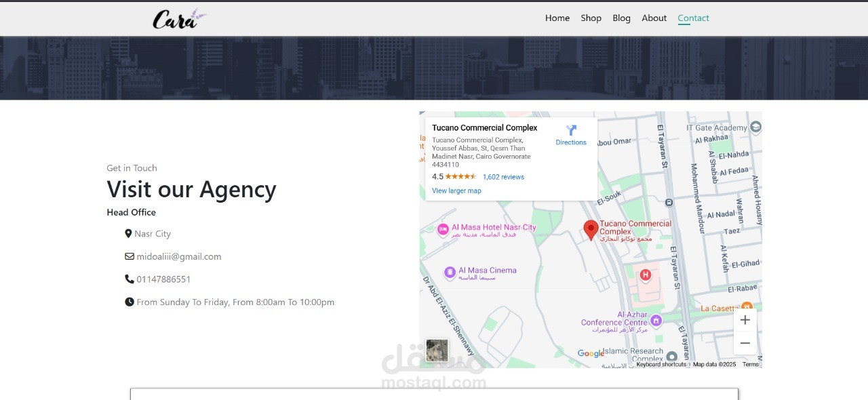Screen dimensions: 868x400
Task: Click the red Tucano Commercial Complex map pin
Action: pyautogui.click(x=591, y=231)
